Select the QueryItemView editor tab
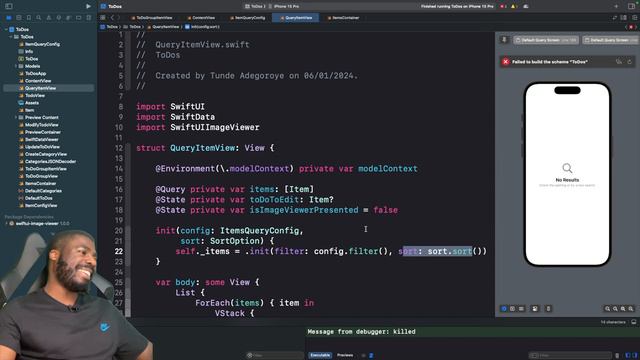 (x=296, y=18)
